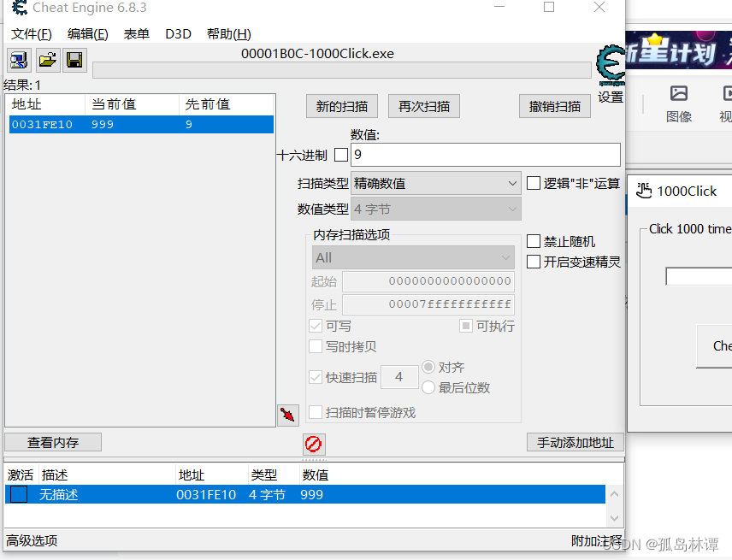Click the red cancel scan icon
This screenshot has height=560, width=732.
pos(313,444)
